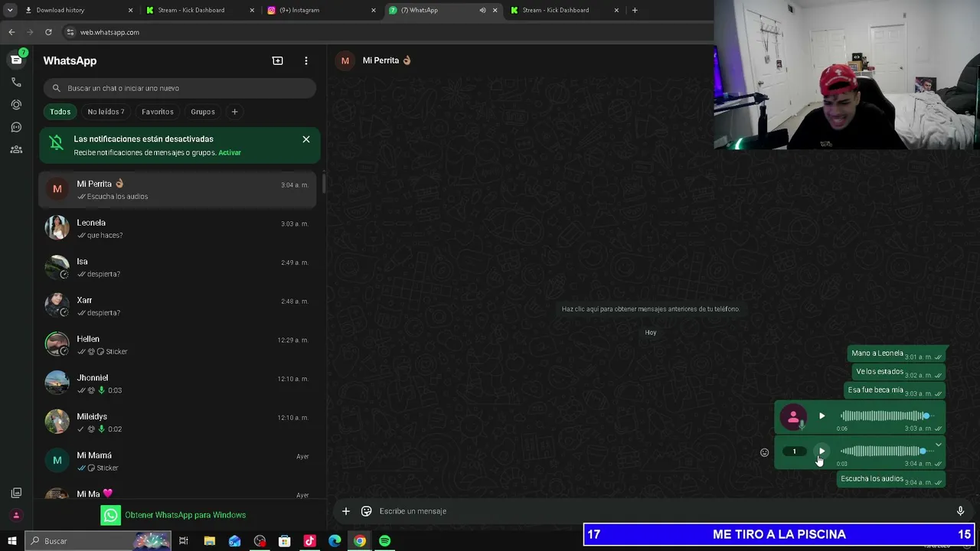Screen dimensions: 980x551
Task: Click the Mano a Leonela message
Action: (x=897, y=354)
